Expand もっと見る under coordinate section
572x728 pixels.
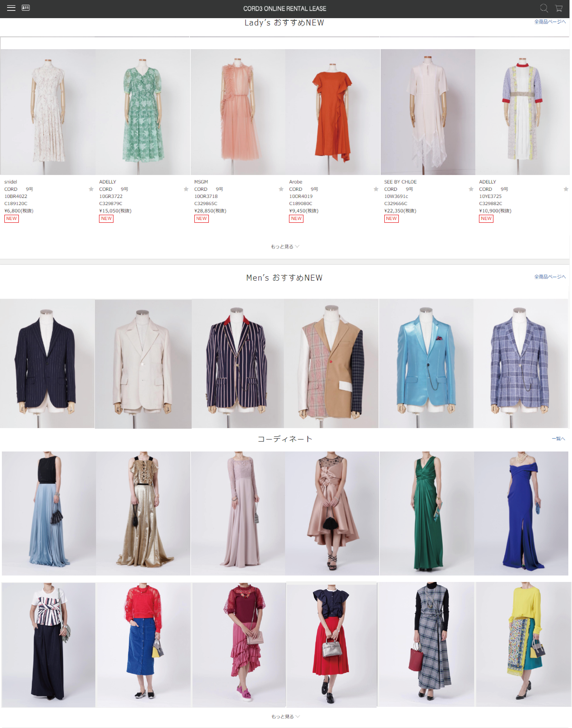click(x=285, y=717)
